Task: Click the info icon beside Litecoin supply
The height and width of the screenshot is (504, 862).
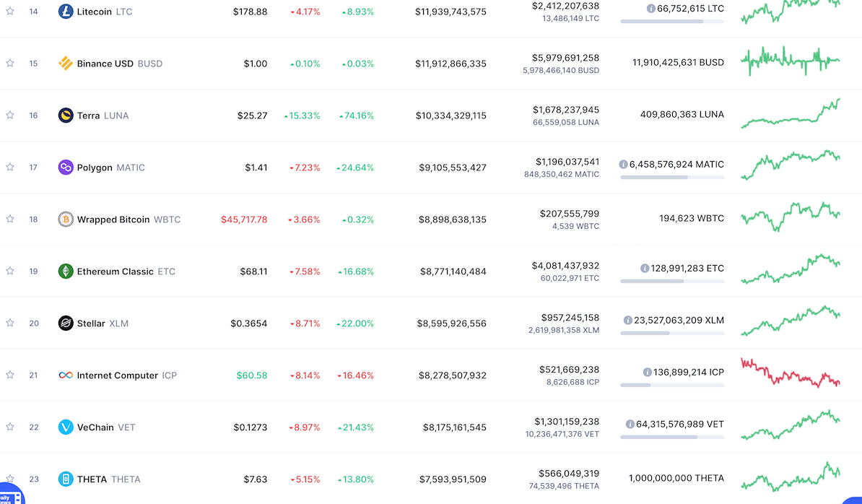Action: coord(650,9)
